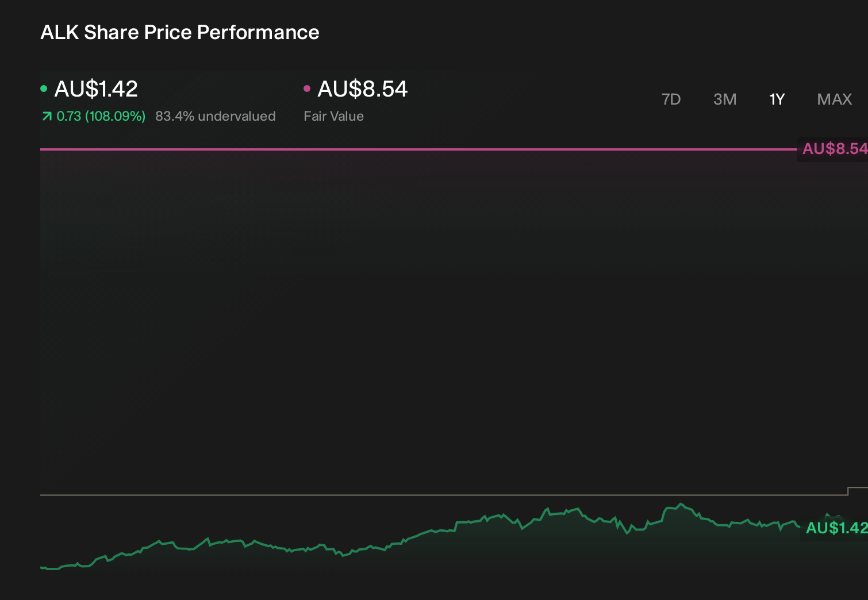Click the 0.73 (108.09%) change text

[x=101, y=116]
